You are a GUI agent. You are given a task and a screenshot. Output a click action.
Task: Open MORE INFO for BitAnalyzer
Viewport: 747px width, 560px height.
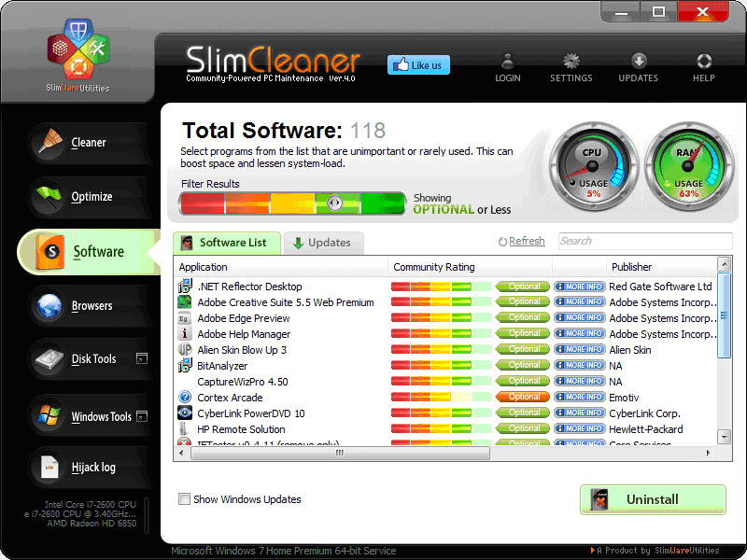[x=579, y=365]
